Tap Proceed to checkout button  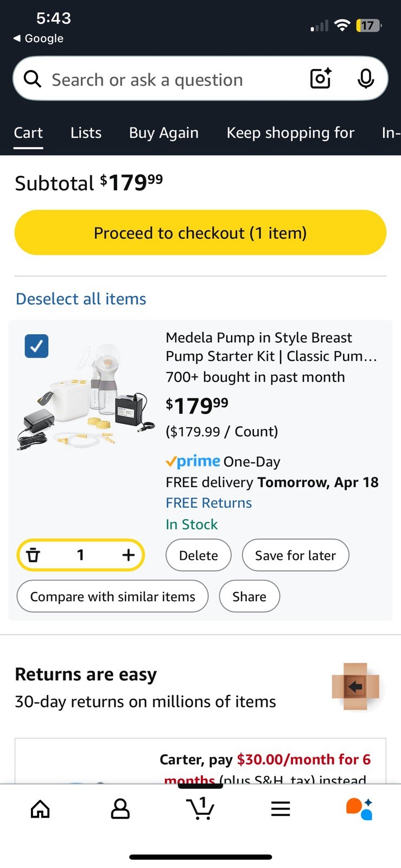[200, 233]
